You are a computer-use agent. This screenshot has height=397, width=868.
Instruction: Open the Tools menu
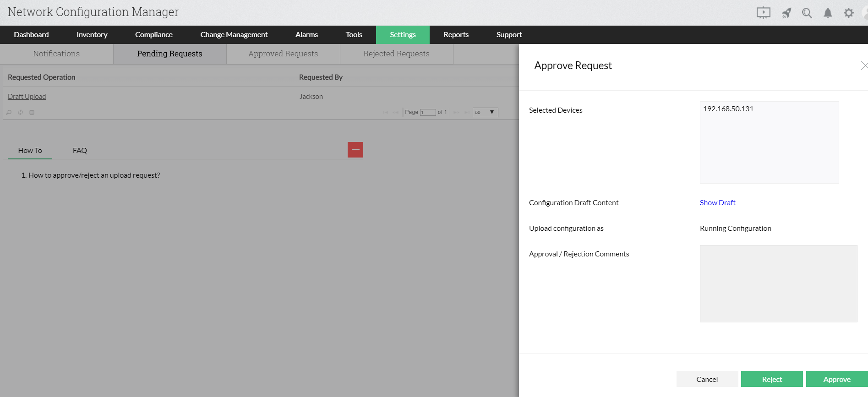pyautogui.click(x=354, y=35)
